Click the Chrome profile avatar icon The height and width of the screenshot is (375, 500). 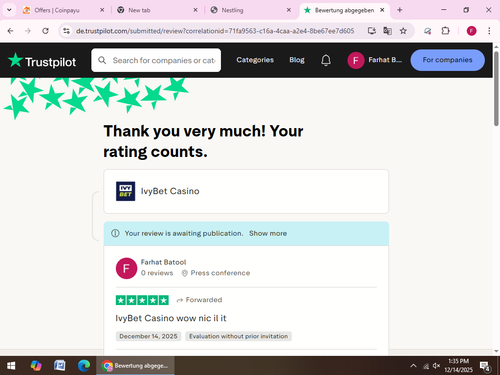471,31
